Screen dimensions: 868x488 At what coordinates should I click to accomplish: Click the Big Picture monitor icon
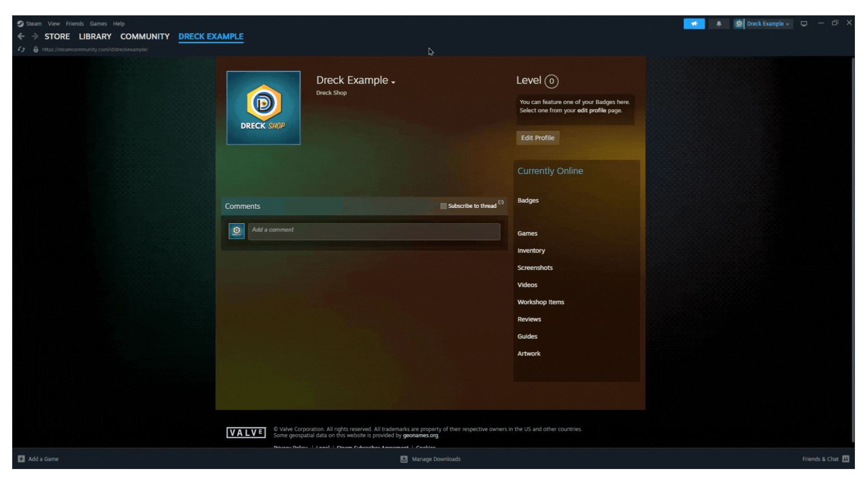tap(804, 23)
